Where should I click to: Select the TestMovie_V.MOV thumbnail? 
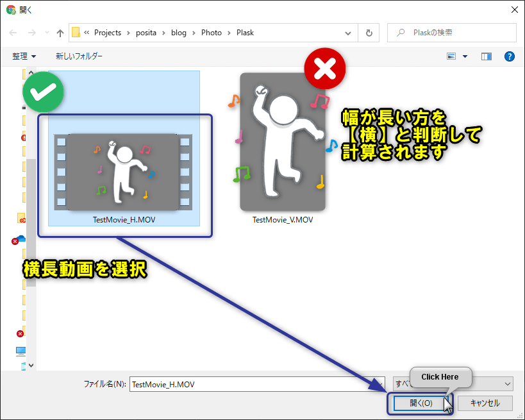(x=283, y=142)
